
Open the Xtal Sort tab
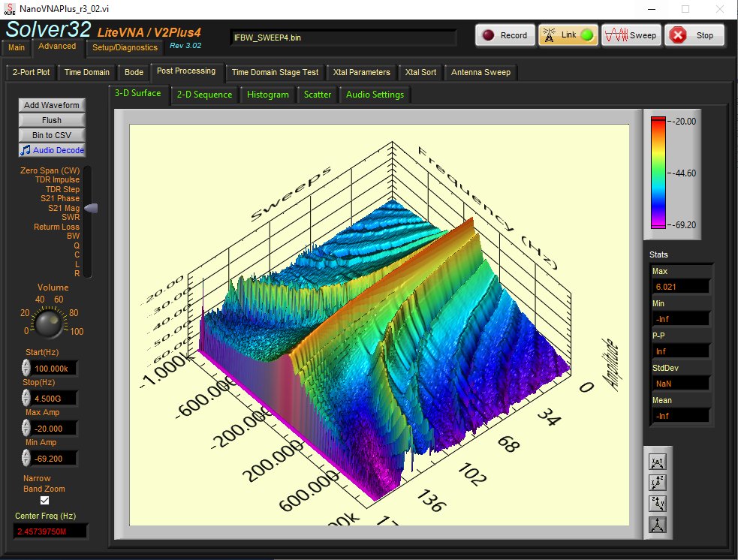pyautogui.click(x=420, y=72)
